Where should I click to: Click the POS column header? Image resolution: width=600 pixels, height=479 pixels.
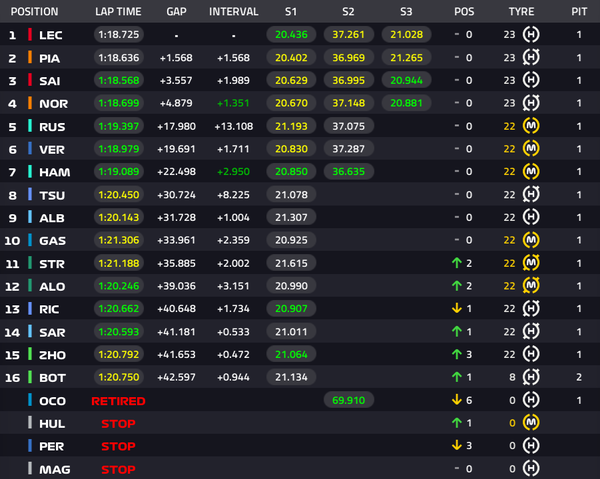tap(464, 11)
